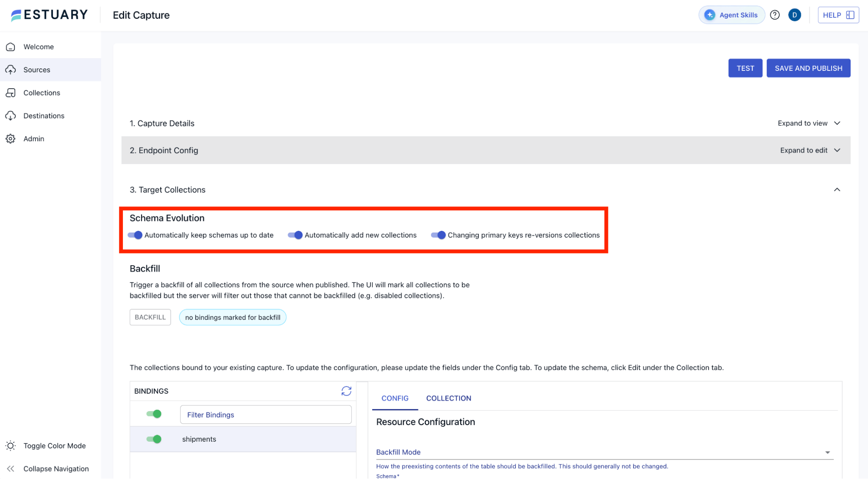
Task: Open Destinations in navigation
Action: coord(50,116)
